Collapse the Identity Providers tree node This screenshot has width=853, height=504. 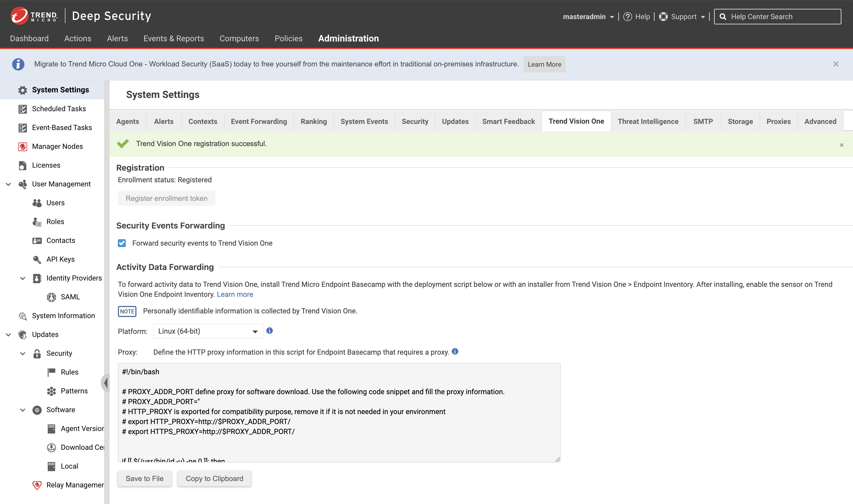23,278
